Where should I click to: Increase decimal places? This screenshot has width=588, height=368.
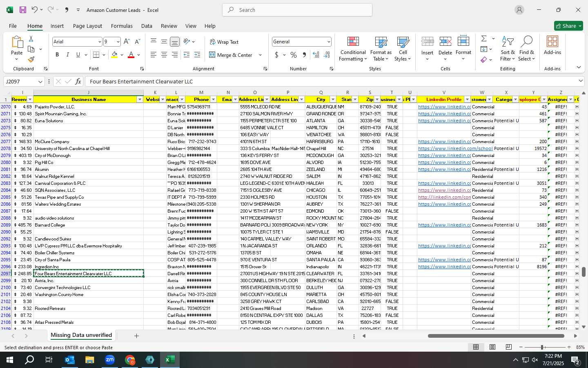[316, 55]
